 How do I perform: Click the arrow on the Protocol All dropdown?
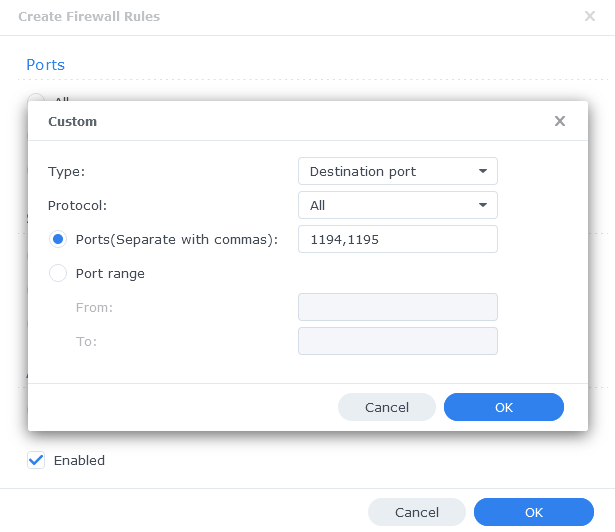(x=483, y=205)
